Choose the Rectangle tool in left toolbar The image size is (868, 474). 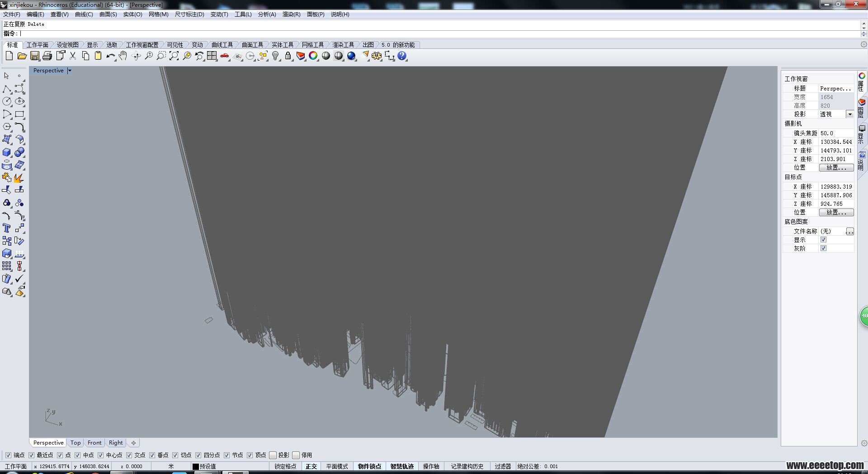(19, 114)
